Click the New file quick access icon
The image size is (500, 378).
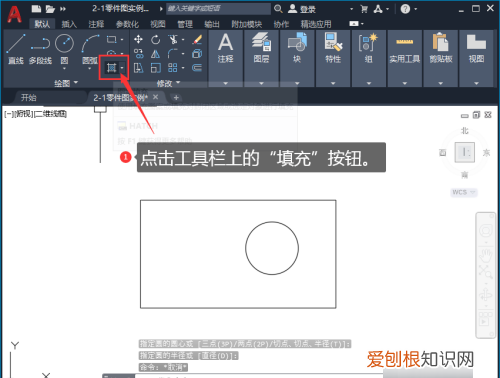coord(36,9)
